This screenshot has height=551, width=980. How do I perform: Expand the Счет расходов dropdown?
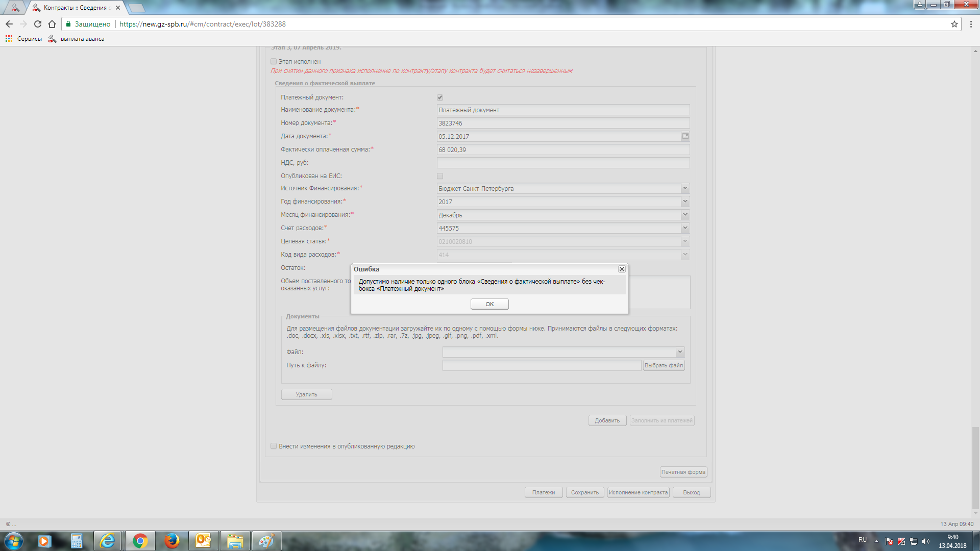(x=685, y=229)
